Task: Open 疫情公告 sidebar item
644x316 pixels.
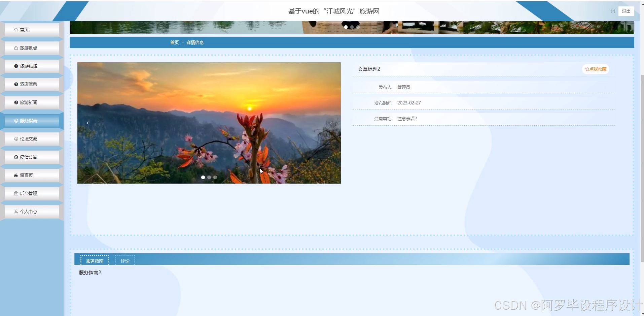Action: (32, 157)
